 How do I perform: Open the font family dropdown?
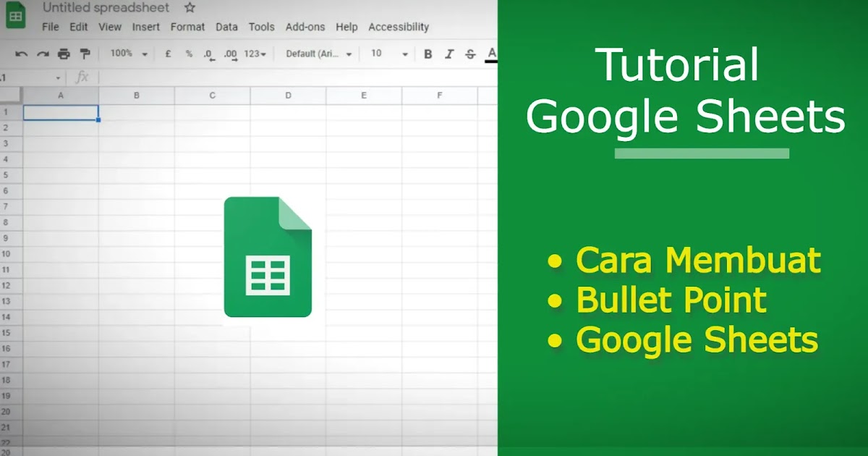pos(316,54)
